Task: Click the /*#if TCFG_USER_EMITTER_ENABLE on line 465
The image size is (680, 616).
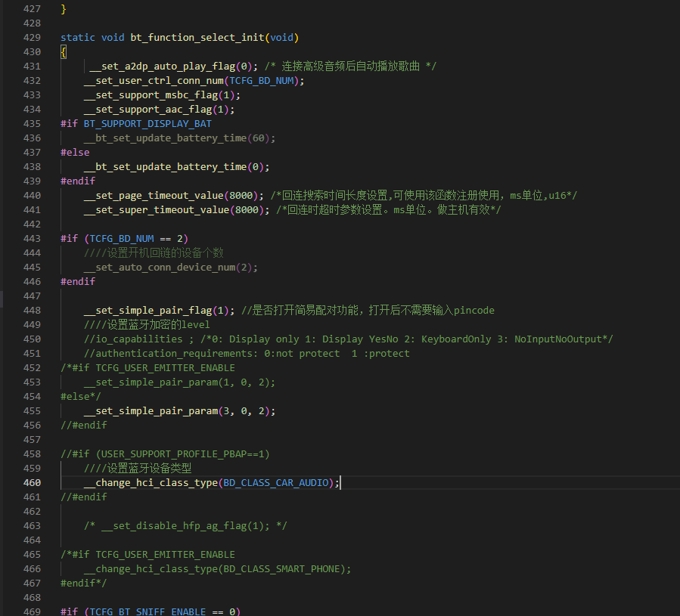Action: (x=148, y=555)
